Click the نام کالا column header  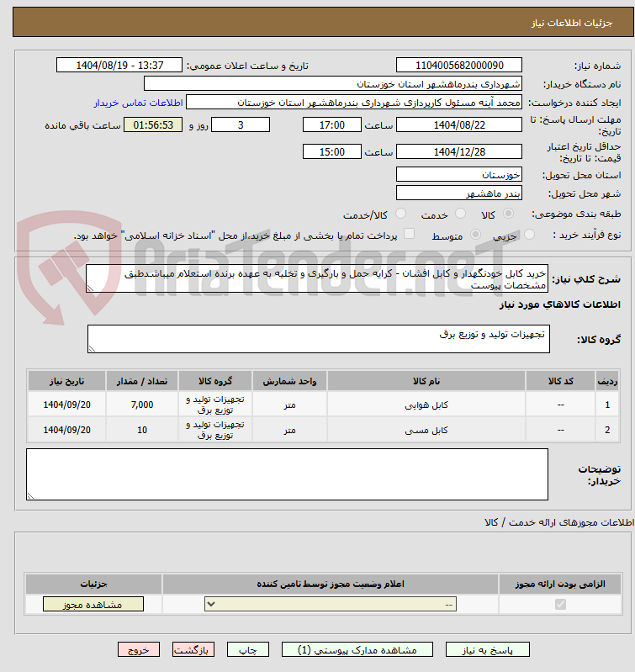pos(426,380)
